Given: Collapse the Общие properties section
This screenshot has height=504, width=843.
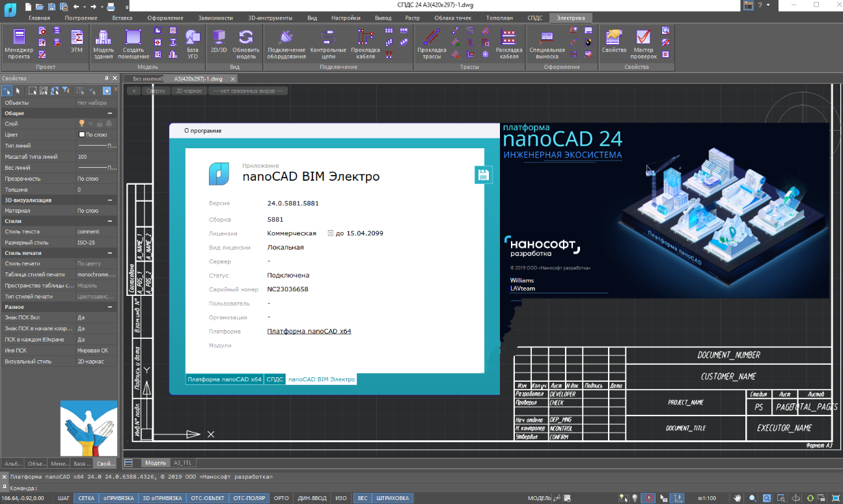Looking at the screenshot, I should click(x=110, y=113).
